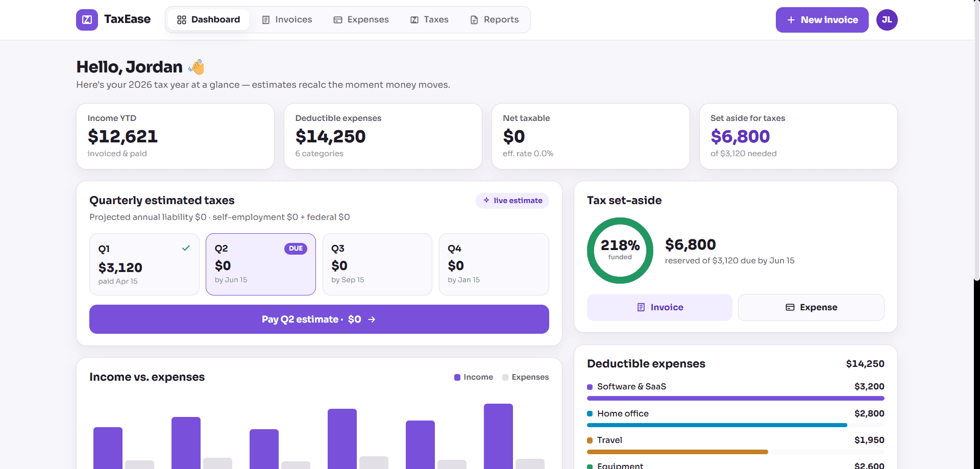
Task: Click the TaxEase logo icon
Action: [x=87, y=20]
